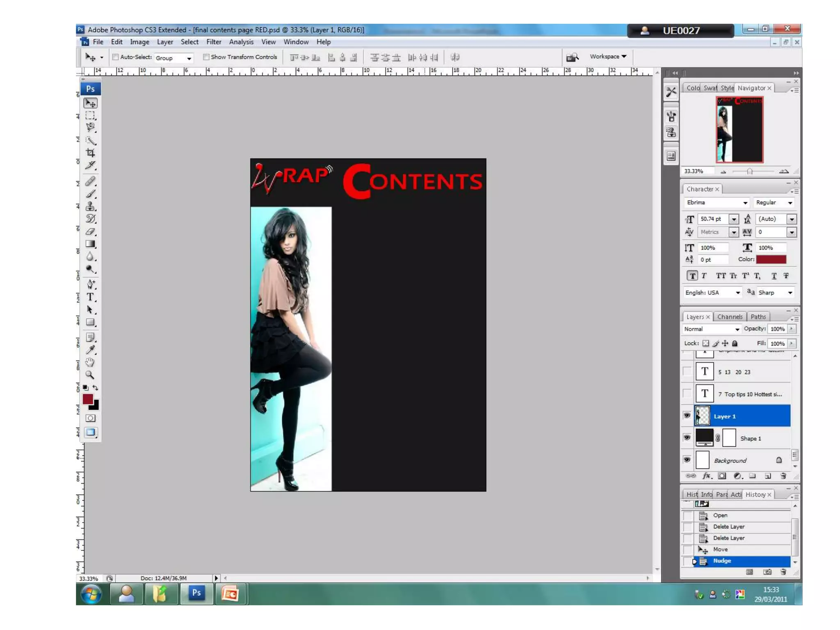
Task: Select the Move tool in toolbox
Action: [x=90, y=103]
